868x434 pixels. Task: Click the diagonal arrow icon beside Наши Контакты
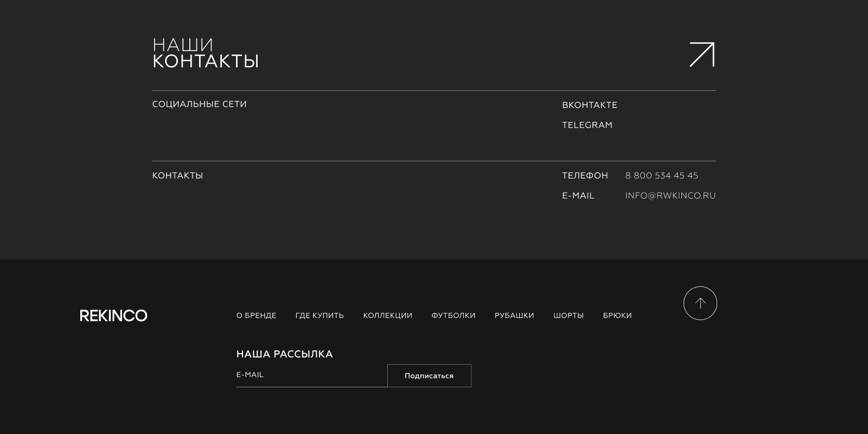point(701,55)
